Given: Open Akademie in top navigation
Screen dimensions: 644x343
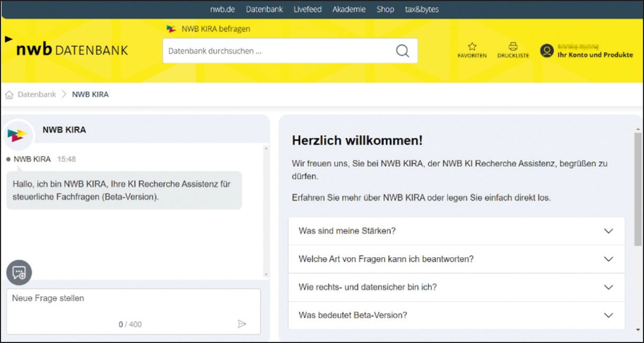Looking at the screenshot, I should point(349,9).
